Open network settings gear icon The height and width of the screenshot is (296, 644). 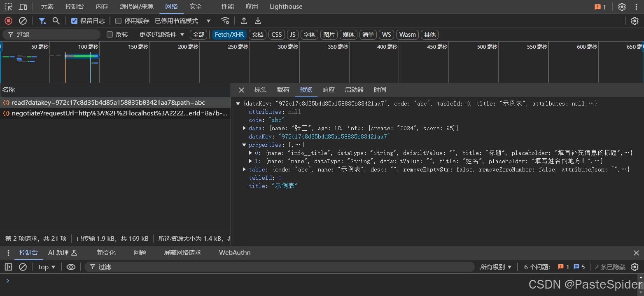(x=635, y=21)
